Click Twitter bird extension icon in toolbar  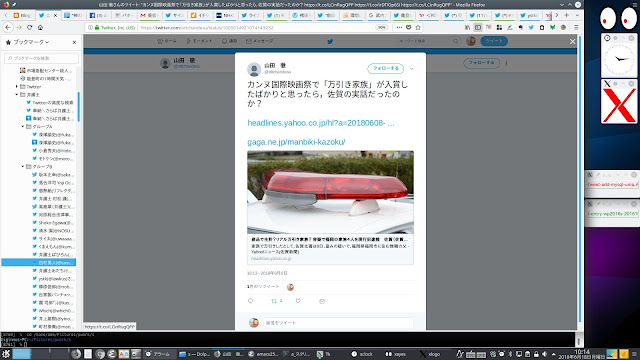[531, 27]
